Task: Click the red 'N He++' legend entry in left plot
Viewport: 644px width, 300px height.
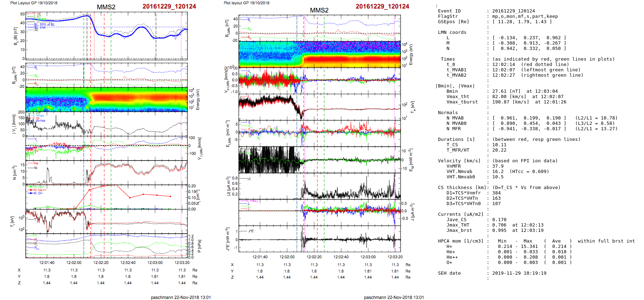Action: pyautogui.click(x=38, y=190)
